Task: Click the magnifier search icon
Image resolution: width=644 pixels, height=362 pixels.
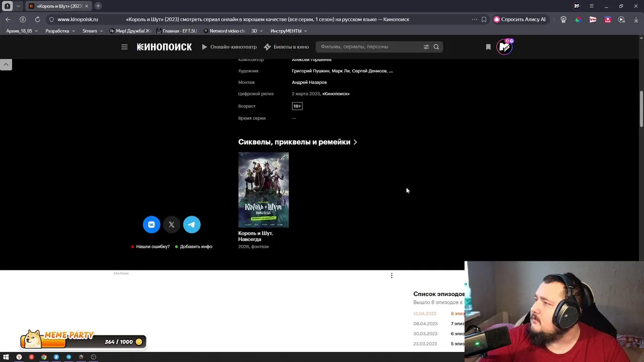Action: click(x=436, y=47)
